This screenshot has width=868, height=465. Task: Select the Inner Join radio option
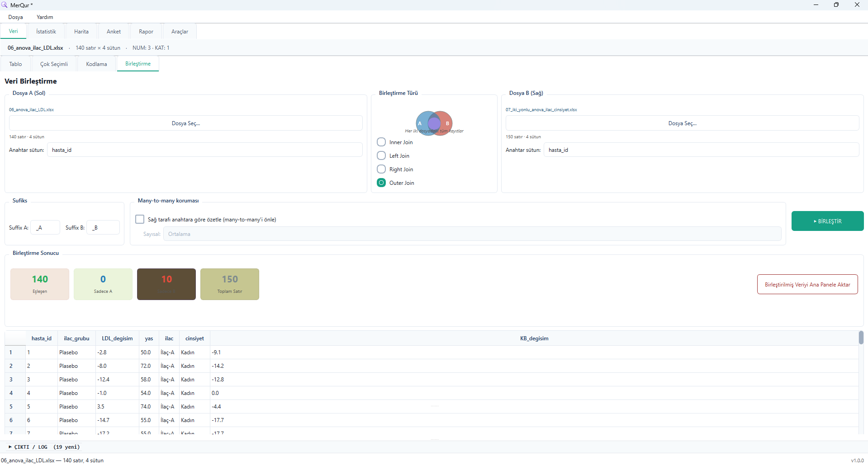395,142
